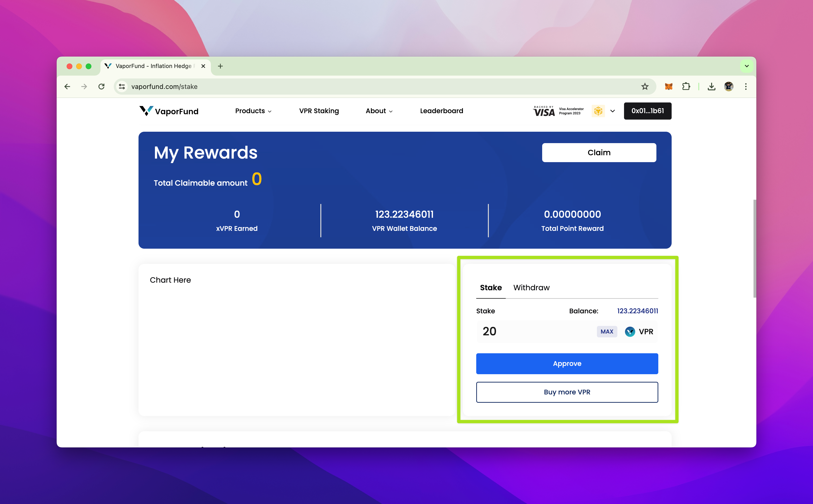Switch to the Withdraw tab
Image resolution: width=813 pixels, height=504 pixels.
coord(531,288)
